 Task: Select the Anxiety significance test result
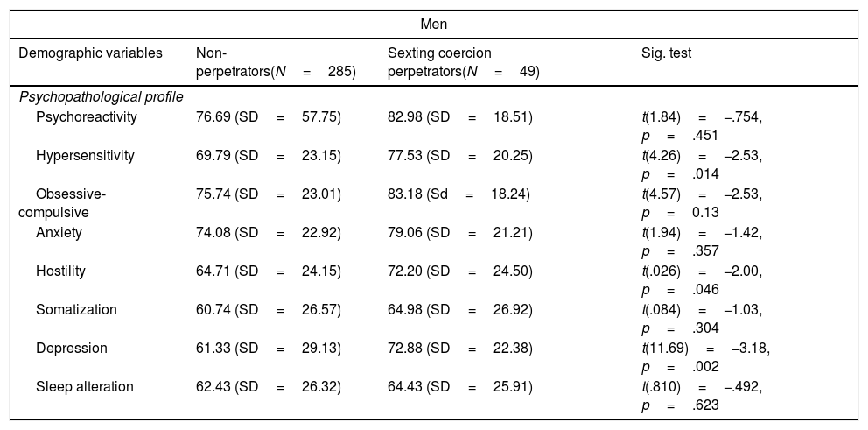pos(702,242)
